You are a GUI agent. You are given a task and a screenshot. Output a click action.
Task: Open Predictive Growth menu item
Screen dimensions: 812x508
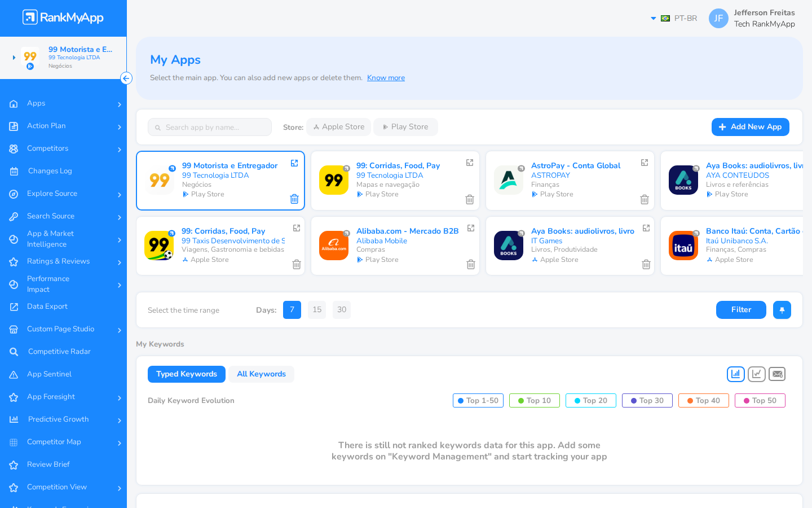point(63,420)
